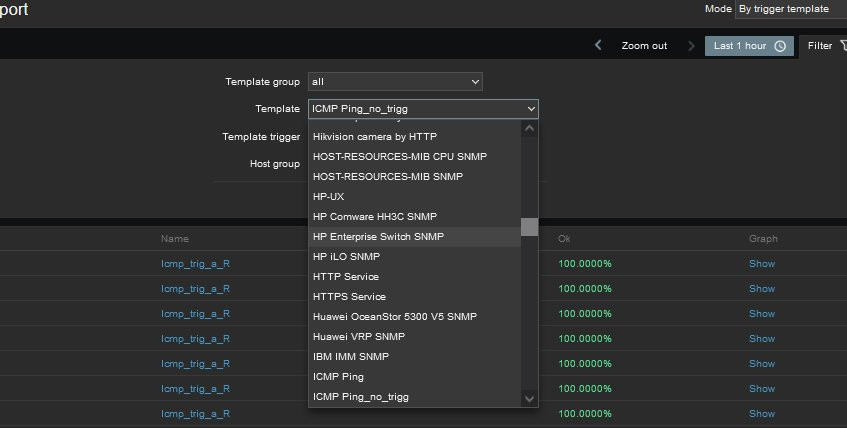The width and height of the screenshot is (847, 428).
Task: Open the Mode dropdown By trigger template
Action: (x=789, y=9)
